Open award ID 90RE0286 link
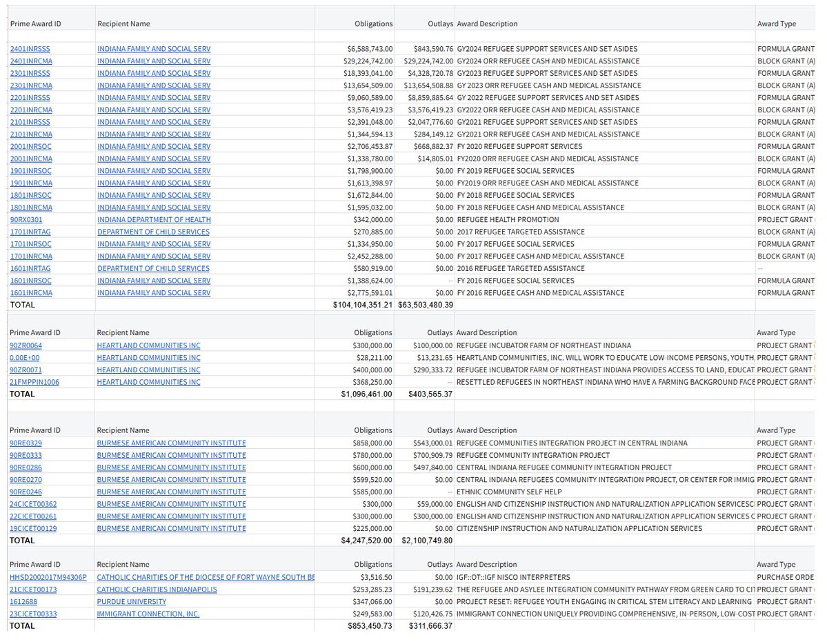Screen dimensions: 827x644 [x=26, y=467]
